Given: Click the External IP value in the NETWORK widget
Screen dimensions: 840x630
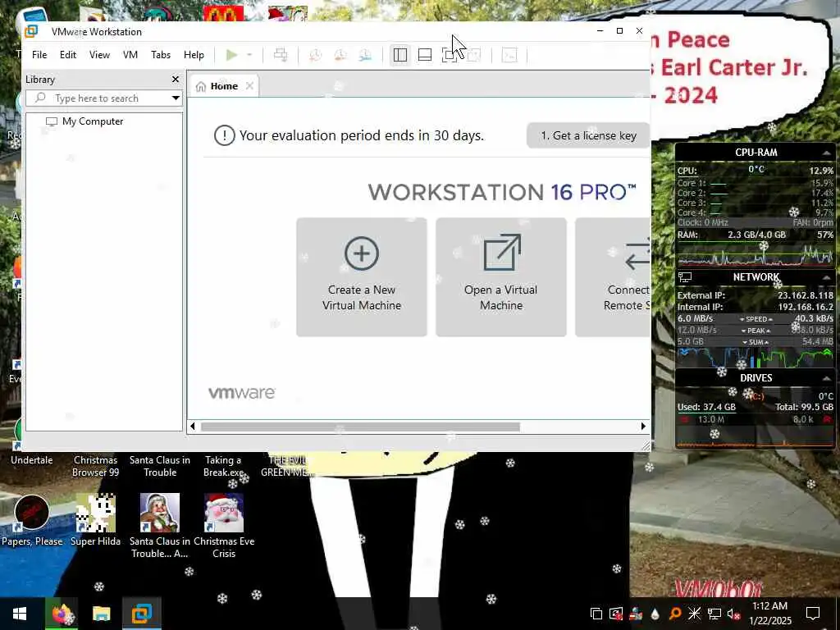Looking at the screenshot, I should (806, 295).
